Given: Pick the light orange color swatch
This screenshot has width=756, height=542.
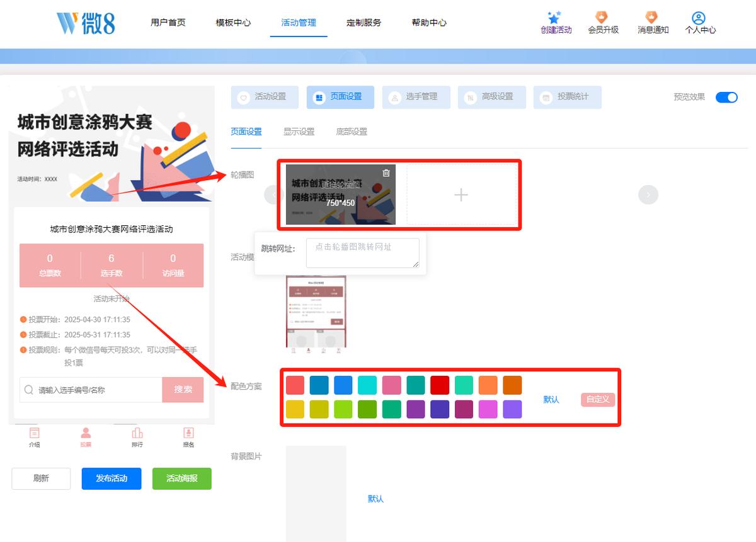Looking at the screenshot, I should point(488,385).
